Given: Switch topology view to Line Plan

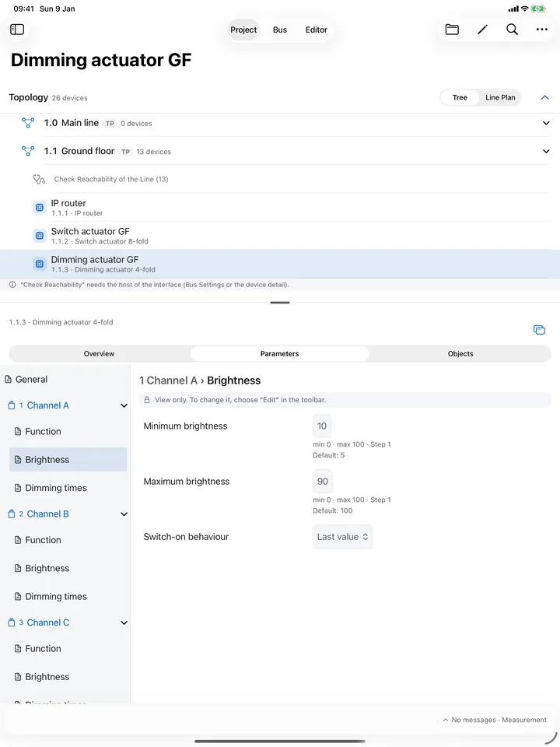Looking at the screenshot, I should point(500,98).
